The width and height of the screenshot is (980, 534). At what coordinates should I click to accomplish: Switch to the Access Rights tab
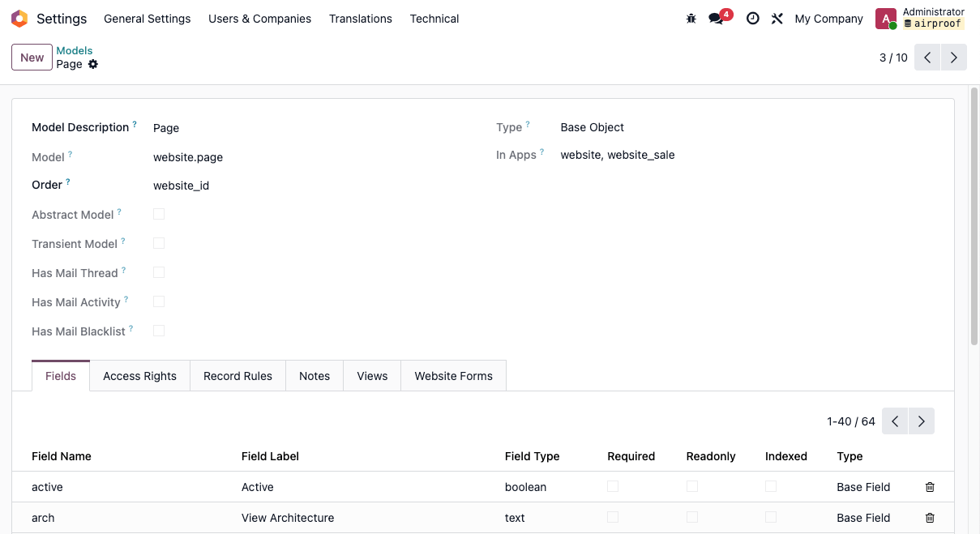[139, 375]
